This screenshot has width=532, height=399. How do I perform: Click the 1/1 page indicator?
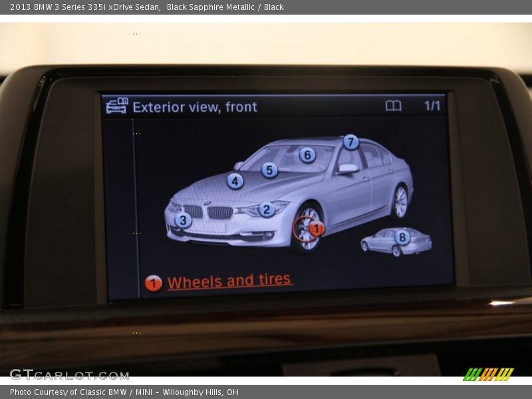[432, 106]
